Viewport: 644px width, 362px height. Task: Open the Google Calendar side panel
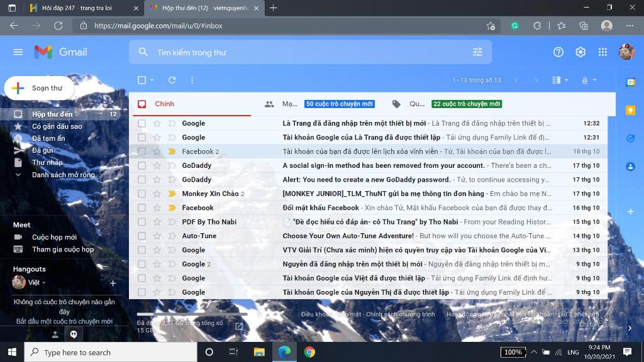(630, 82)
